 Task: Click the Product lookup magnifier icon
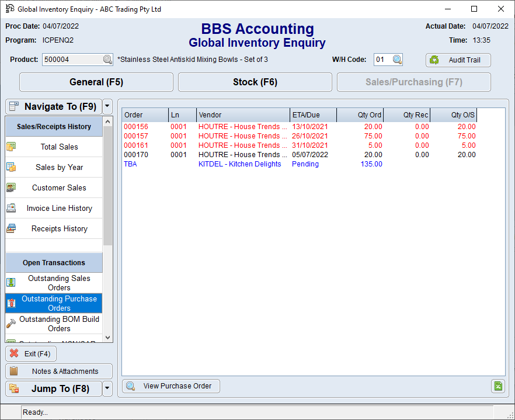(107, 60)
